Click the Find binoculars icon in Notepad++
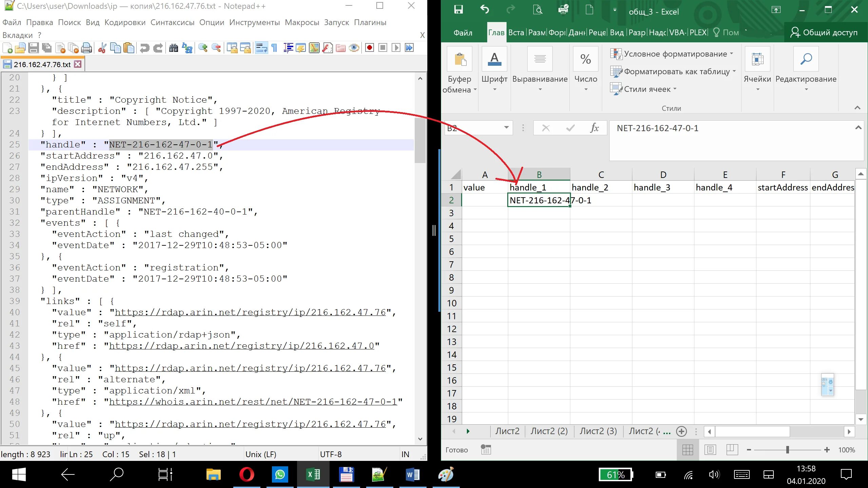868x488 pixels. click(x=173, y=48)
